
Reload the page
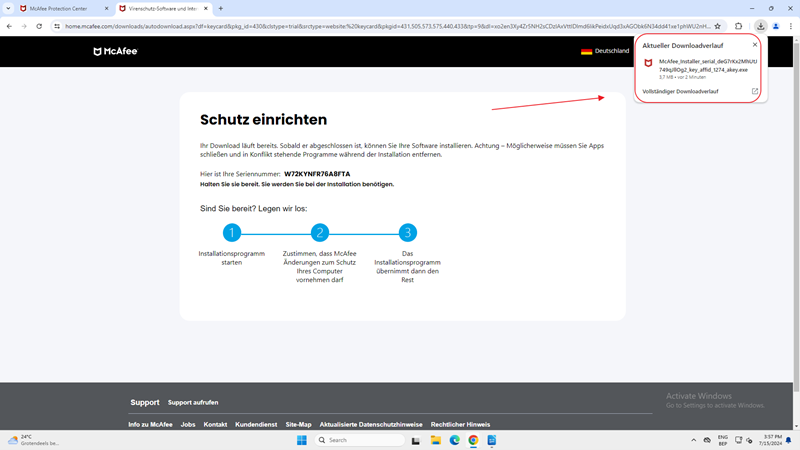click(x=39, y=27)
